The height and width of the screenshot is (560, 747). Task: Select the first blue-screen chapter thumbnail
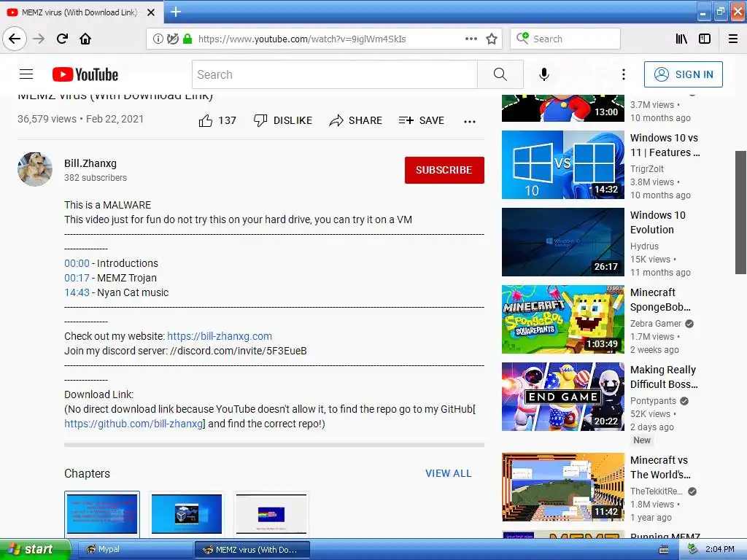pyautogui.click(x=102, y=514)
